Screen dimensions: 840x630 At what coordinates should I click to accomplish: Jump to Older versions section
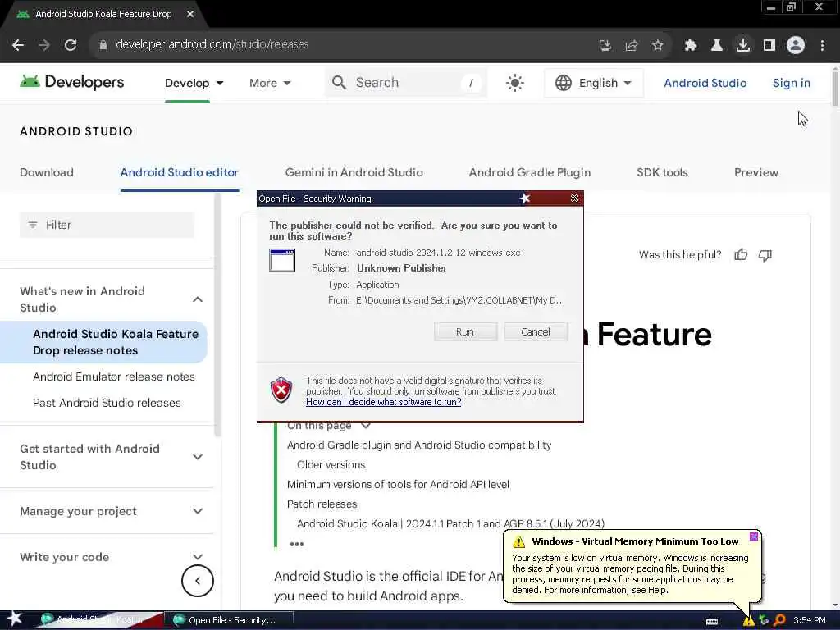click(331, 464)
